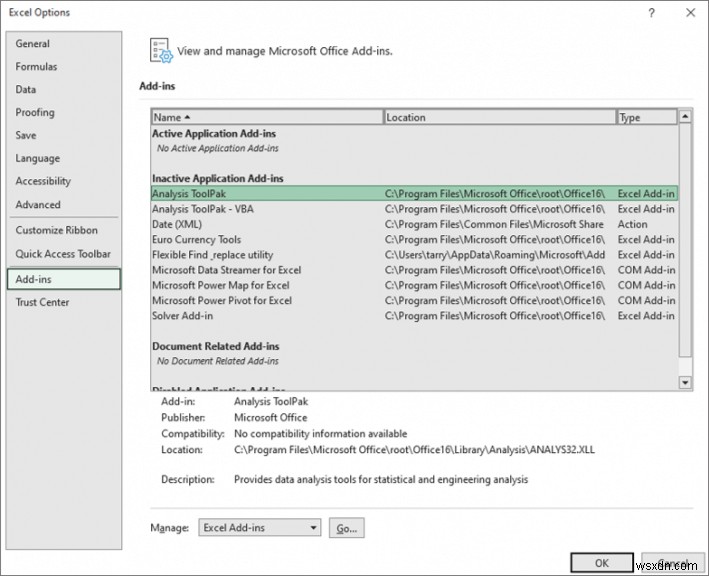
Task: Click the add-in description text
Action: [381, 480]
